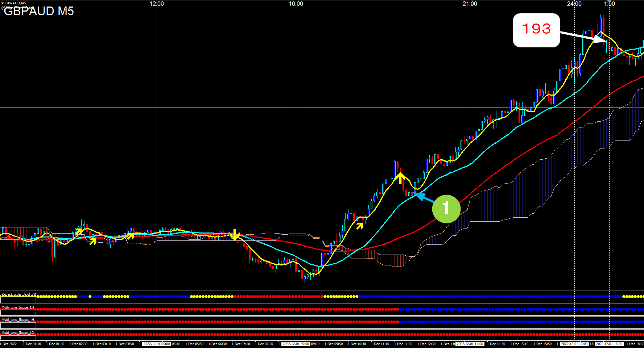
Task: Click the yellow down arrow signal on chart
Action: coord(235,234)
